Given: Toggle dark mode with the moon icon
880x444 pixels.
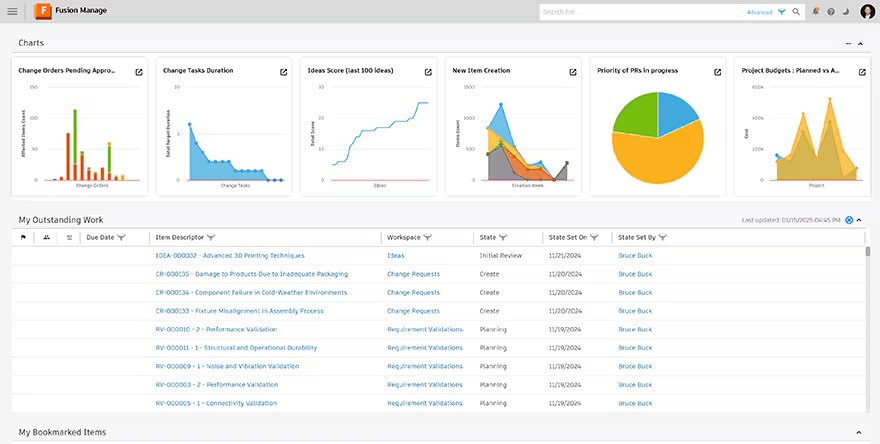Looking at the screenshot, I should click(x=845, y=12).
